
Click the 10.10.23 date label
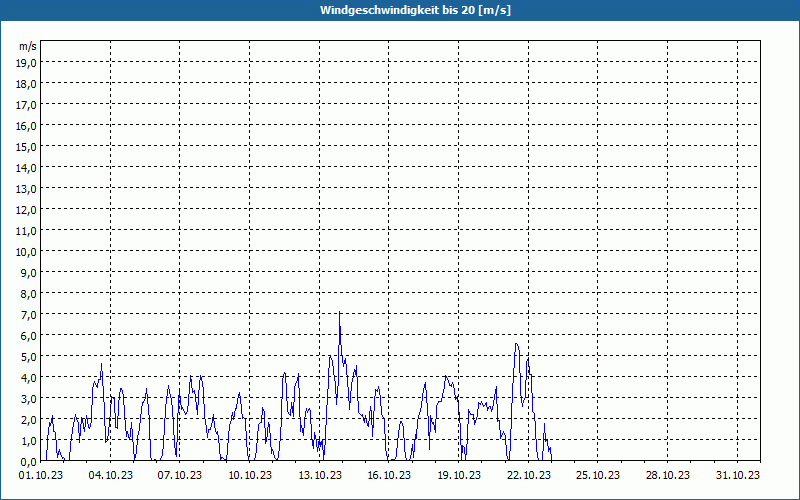[250, 476]
